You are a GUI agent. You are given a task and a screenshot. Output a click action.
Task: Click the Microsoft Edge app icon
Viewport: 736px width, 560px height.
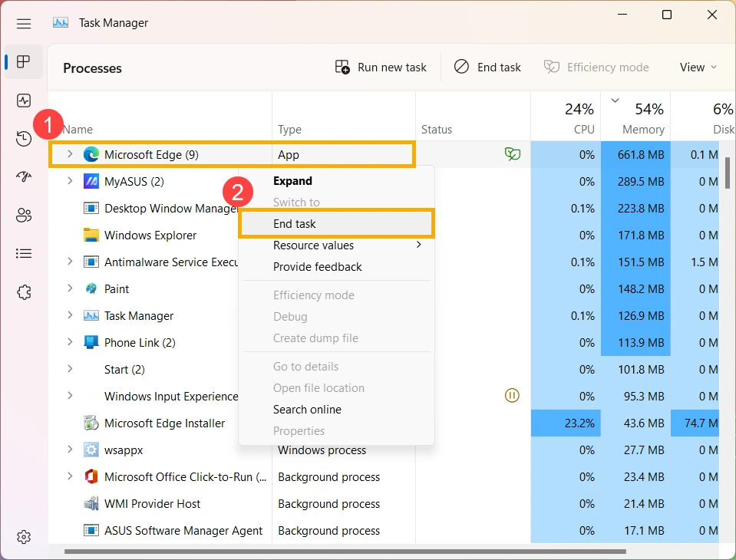click(91, 154)
